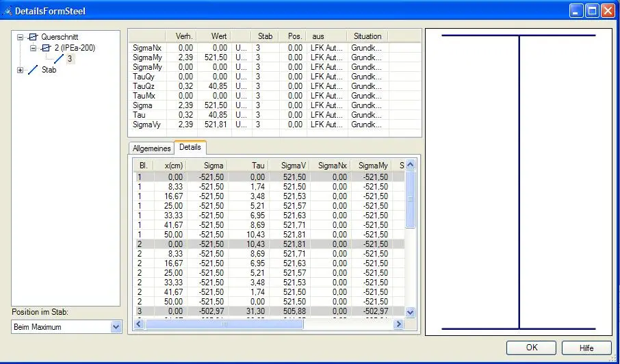The image size is (620, 364).
Task: Select the SigmaVy row in results table
Action: click(274, 125)
